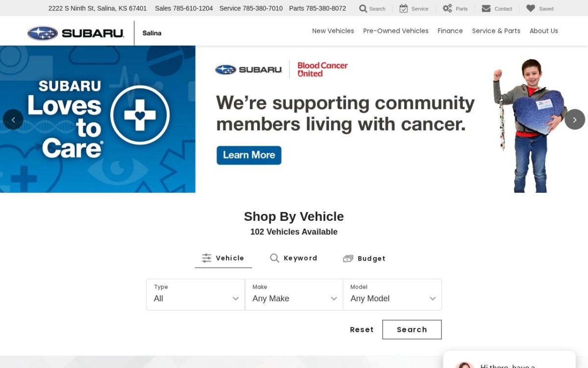This screenshot has width=588, height=368.
Task: Click the Reset filters button
Action: tap(362, 330)
